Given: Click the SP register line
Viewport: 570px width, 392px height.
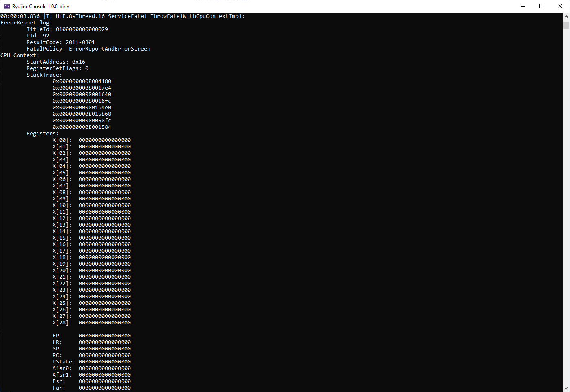Looking at the screenshot, I should (x=92, y=349).
